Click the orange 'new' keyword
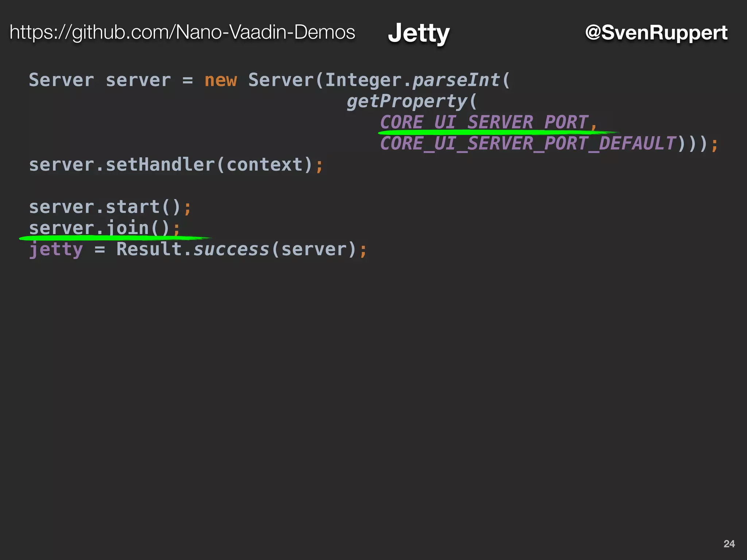This screenshot has height=560, width=747. [220, 80]
